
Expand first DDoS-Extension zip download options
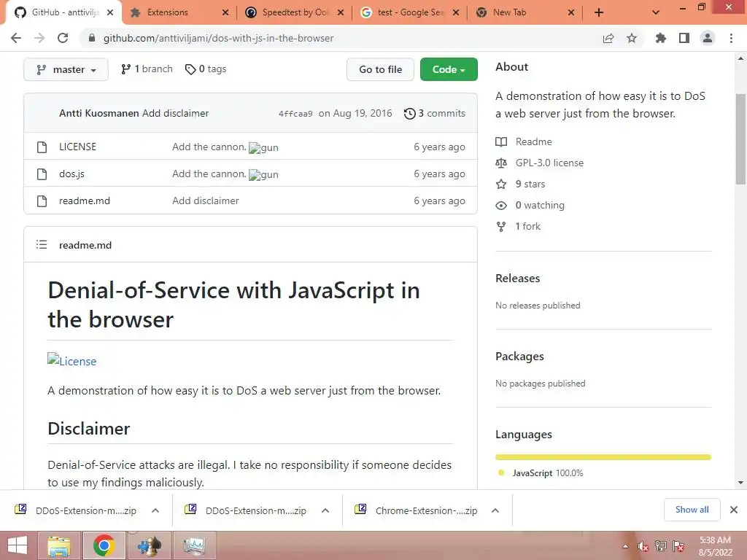155,510
